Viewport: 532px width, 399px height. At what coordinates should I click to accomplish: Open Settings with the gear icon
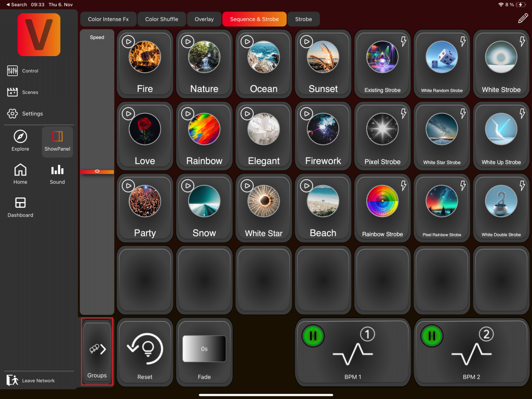tap(25, 113)
